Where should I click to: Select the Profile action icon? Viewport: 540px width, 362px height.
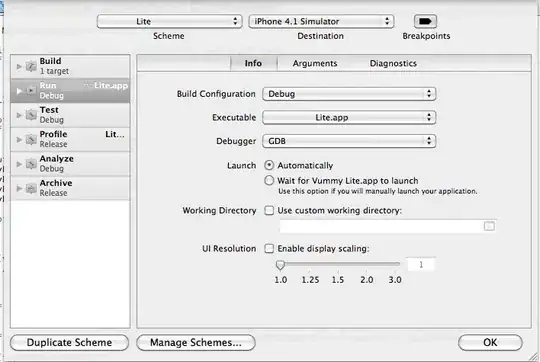(x=31, y=139)
